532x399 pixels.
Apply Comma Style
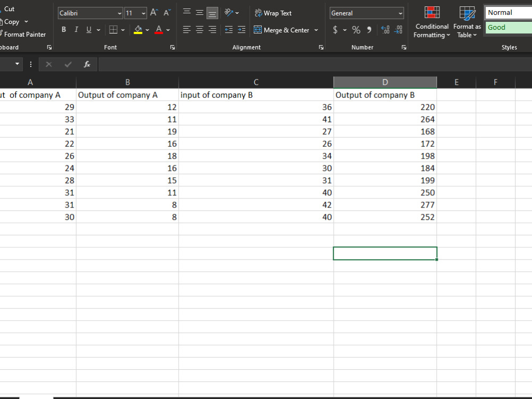click(x=369, y=30)
